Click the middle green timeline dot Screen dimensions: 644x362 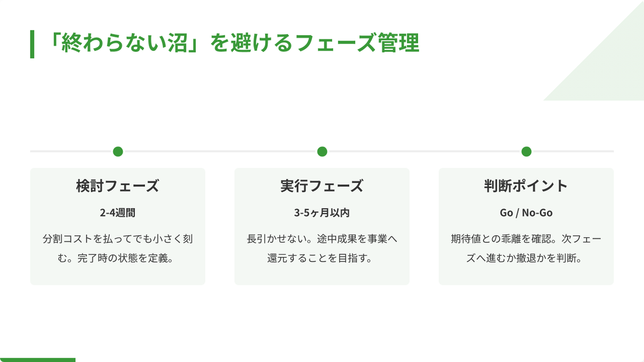(322, 151)
